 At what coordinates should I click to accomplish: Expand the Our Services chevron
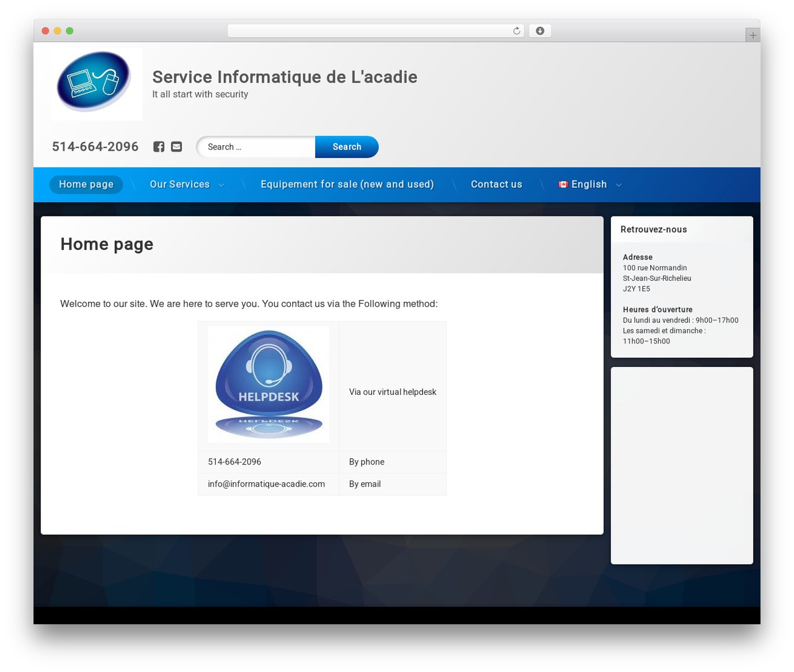point(221,185)
